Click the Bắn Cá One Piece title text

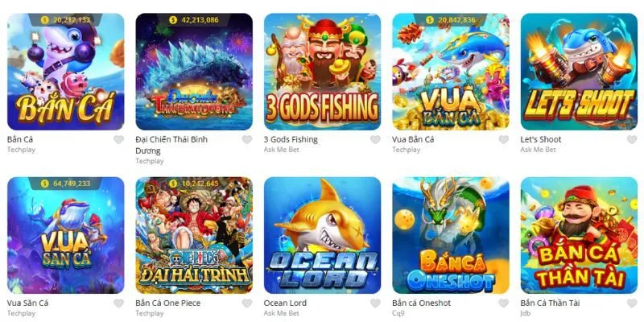168,303
